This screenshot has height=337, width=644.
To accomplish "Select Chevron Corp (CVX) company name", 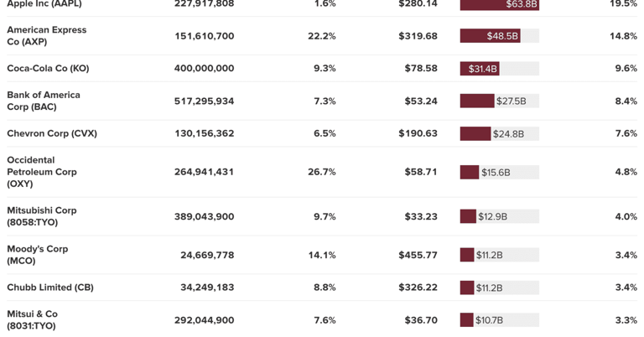I will (52, 133).
